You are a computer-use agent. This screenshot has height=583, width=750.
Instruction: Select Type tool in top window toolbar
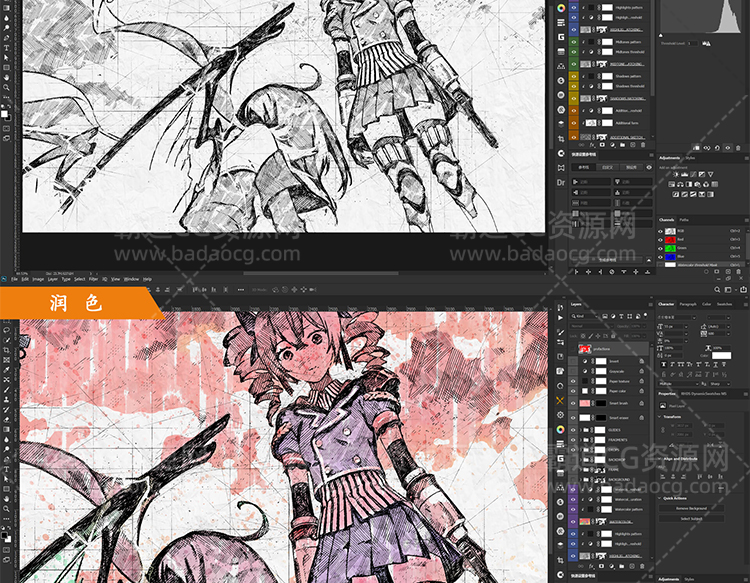click(x=6, y=48)
